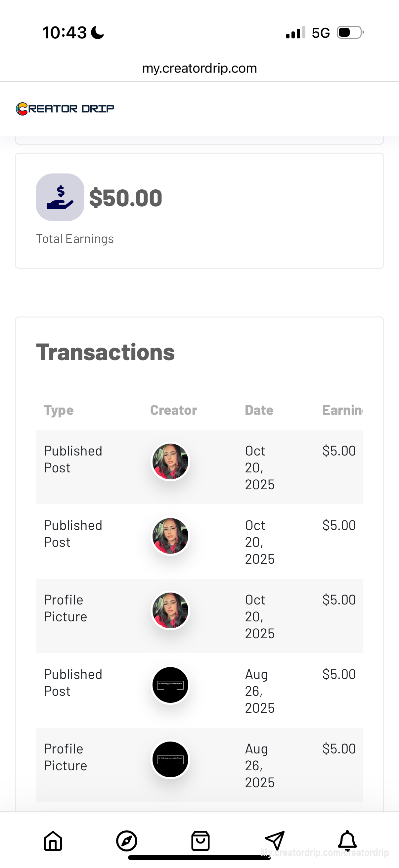
Task: Open creator avatar in Oct Profile Picture row
Action: pyautogui.click(x=170, y=610)
